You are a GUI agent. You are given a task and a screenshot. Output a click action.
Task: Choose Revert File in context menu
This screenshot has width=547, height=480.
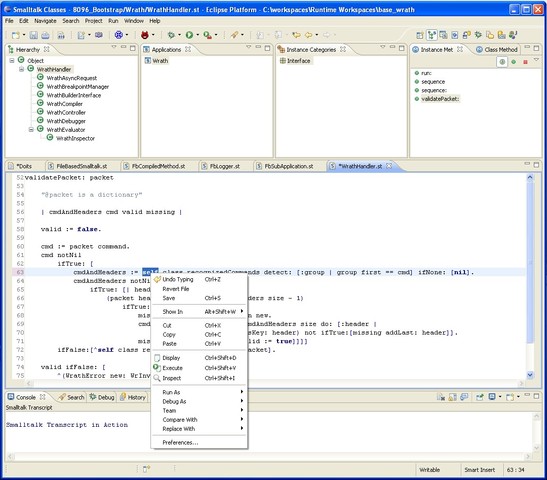point(199,289)
